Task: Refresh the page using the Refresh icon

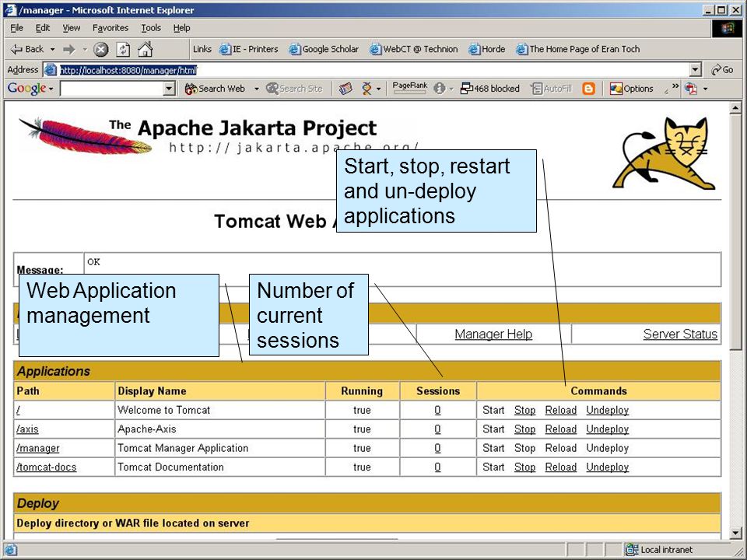Action: [124, 49]
